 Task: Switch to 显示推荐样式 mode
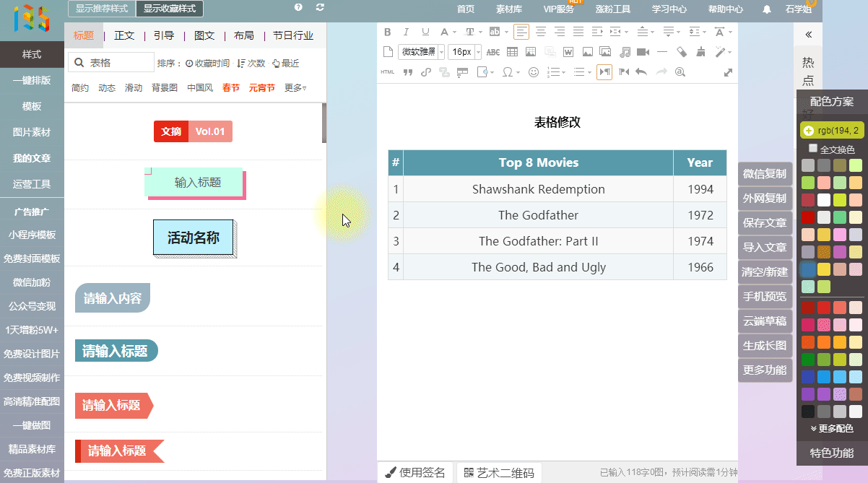(102, 9)
